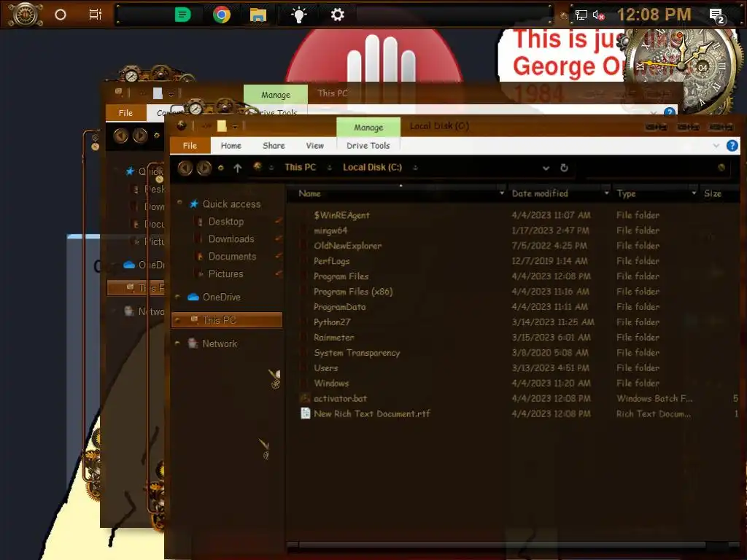Select the Windows folder
747x560 pixels.
tap(331, 384)
